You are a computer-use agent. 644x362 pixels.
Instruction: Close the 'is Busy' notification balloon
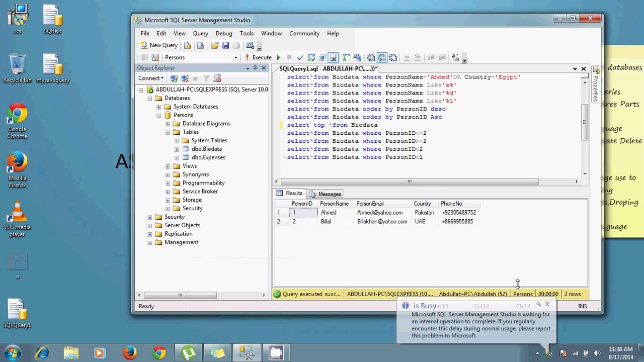[547, 304]
